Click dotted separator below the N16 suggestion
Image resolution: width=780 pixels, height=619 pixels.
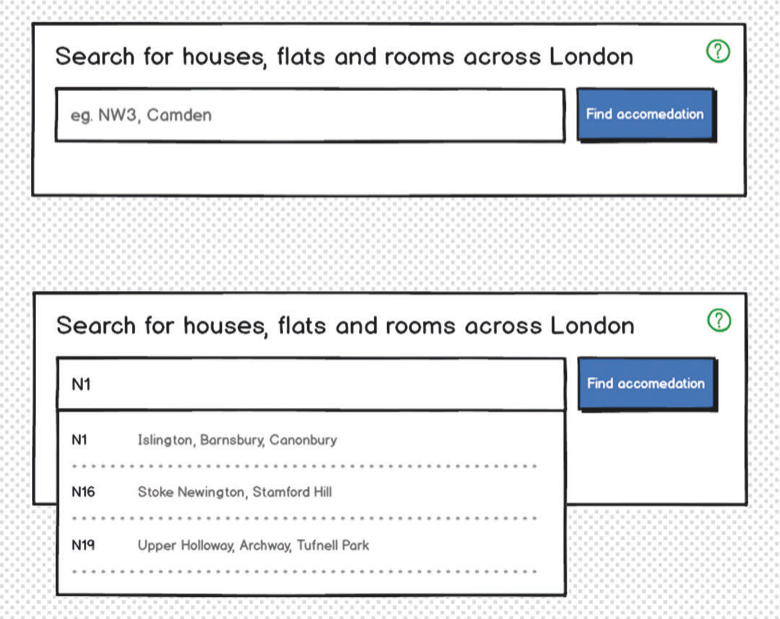click(x=304, y=518)
